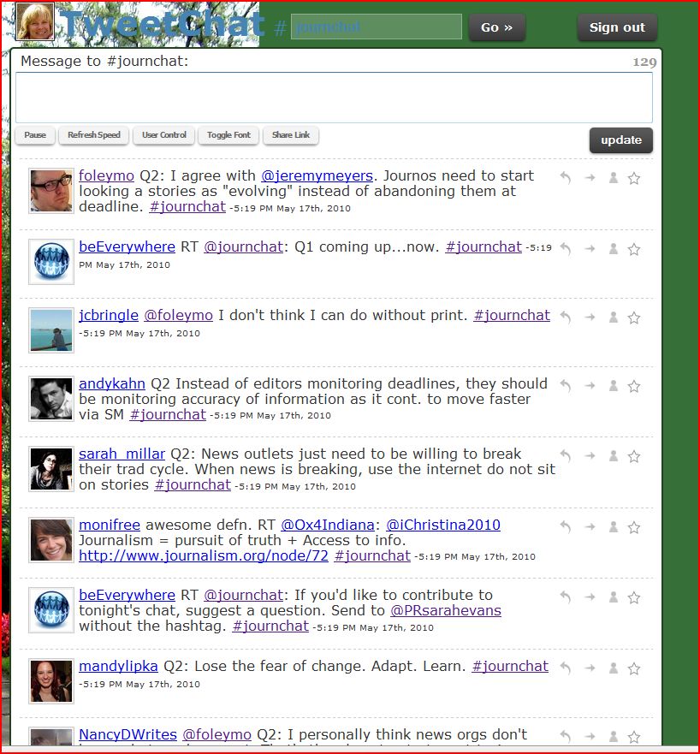This screenshot has height=754, width=700.
Task: Favorite sarah_millar's tweet with star
Action: 634,456
